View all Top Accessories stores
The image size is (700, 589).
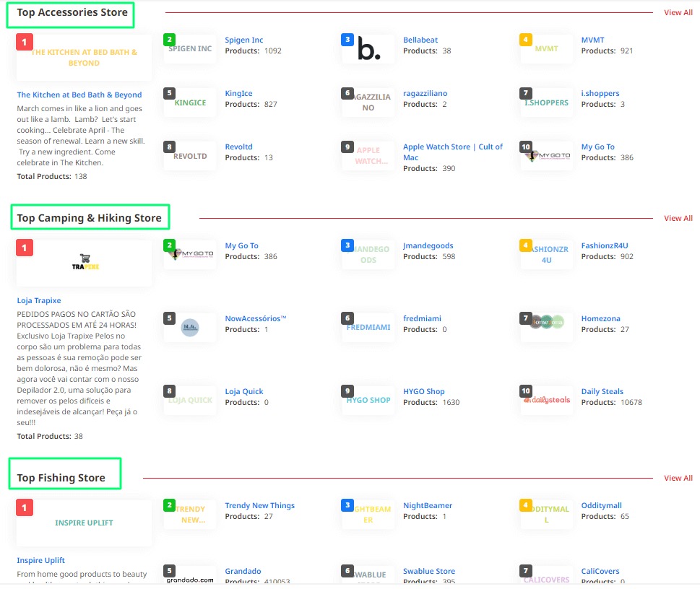coord(678,12)
